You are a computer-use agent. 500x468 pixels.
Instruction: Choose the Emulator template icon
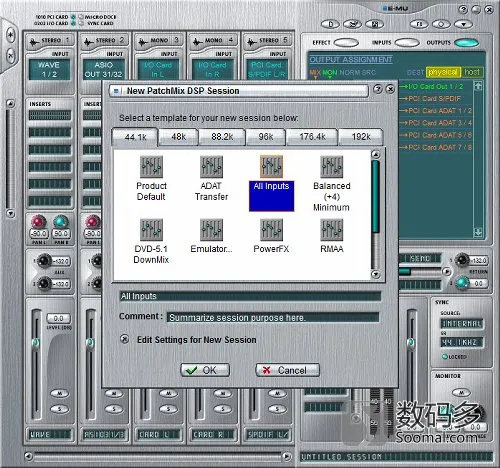coord(211,230)
